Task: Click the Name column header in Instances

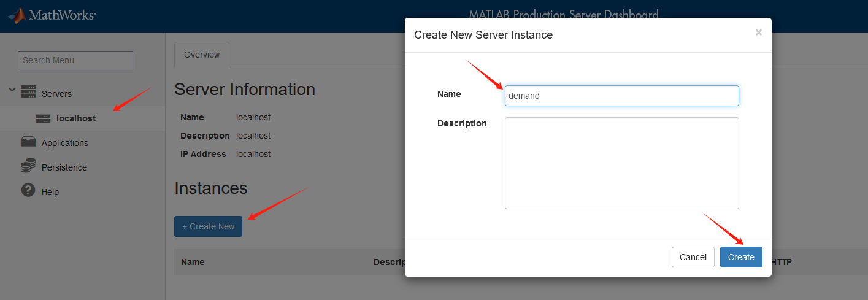Action: tap(193, 262)
